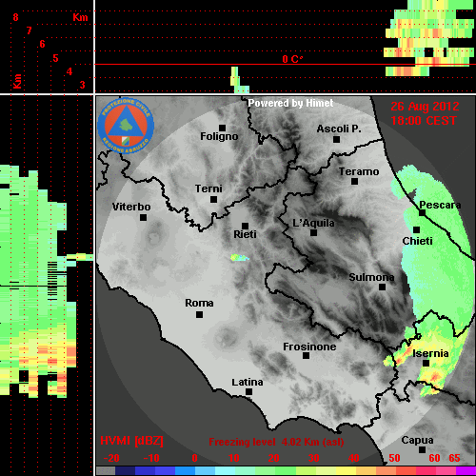Viewport: 476px width, 476px height.
Task: Click the 'Km' label beside altitude 8
Action: pyautogui.click(x=80, y=17)
